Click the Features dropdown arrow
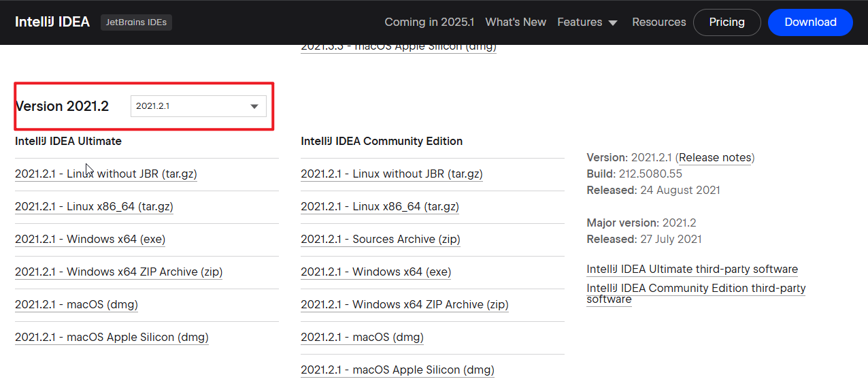The image size is (868, 392). 613,23
